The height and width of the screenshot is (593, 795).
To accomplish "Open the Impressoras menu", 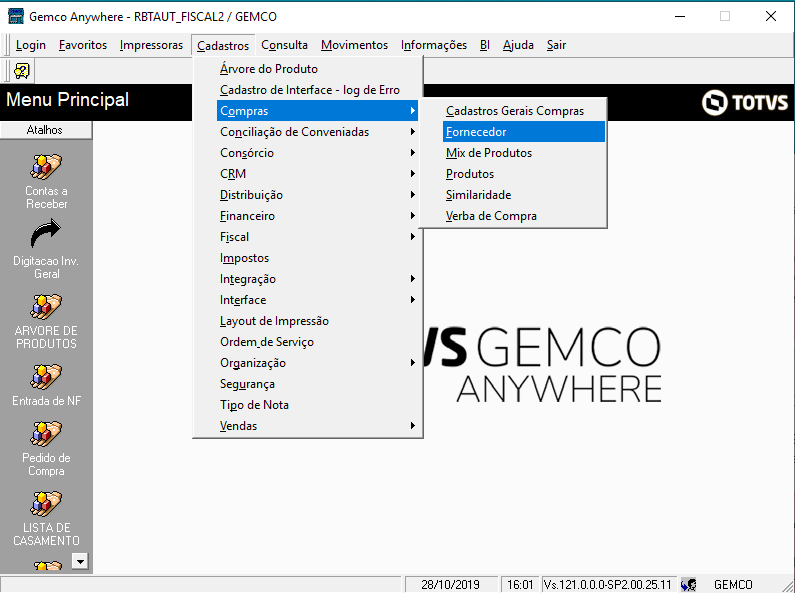I will (151, 45).
